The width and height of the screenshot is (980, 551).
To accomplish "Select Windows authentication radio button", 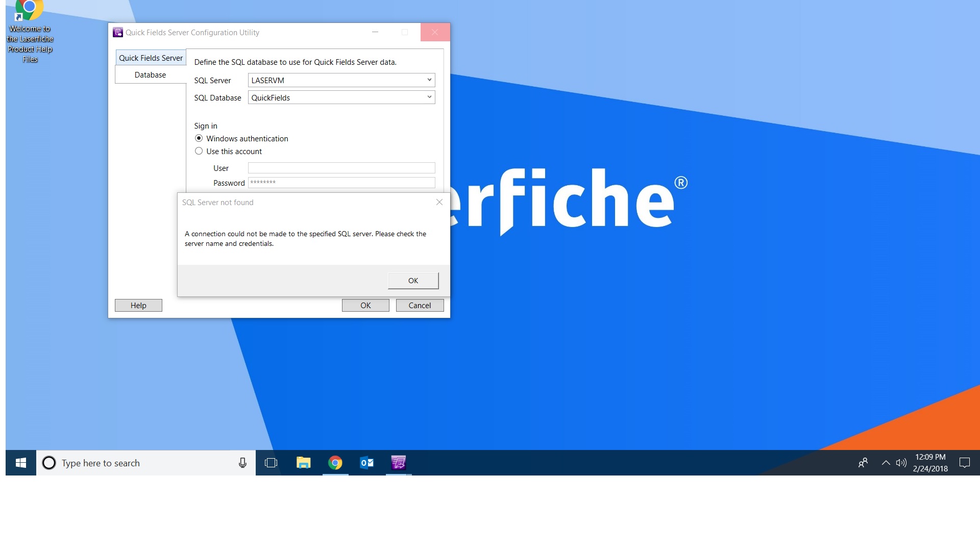I will pos(199,138).
